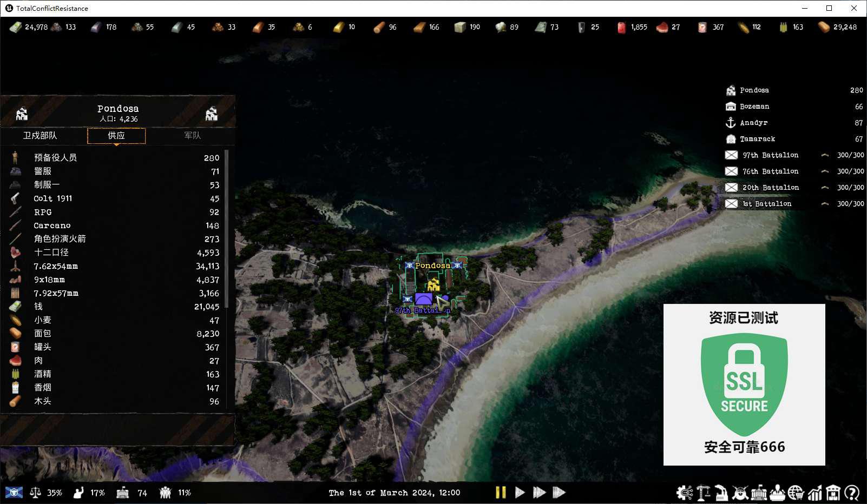Click the Pondosa city label on map
This screenshot has width=867, height=504.
[432, 266]
